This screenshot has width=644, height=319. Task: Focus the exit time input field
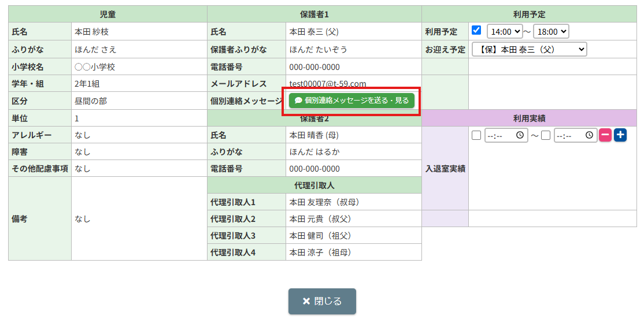(x=569, y=135)
